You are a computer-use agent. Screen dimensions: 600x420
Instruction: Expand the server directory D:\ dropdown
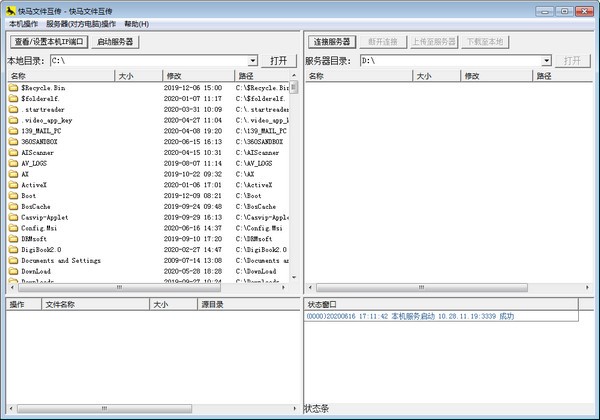coord(546,61)
